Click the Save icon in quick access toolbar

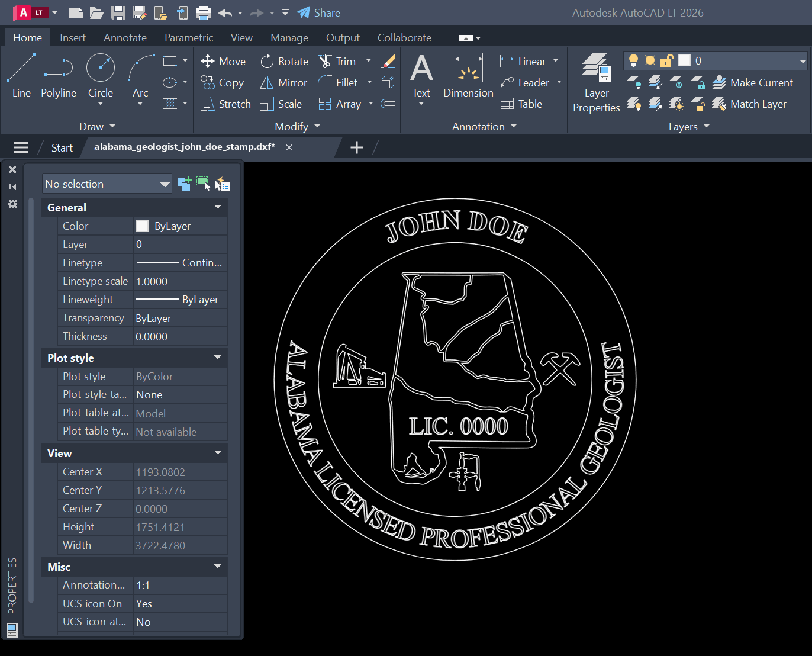click(x=118, y=12)
